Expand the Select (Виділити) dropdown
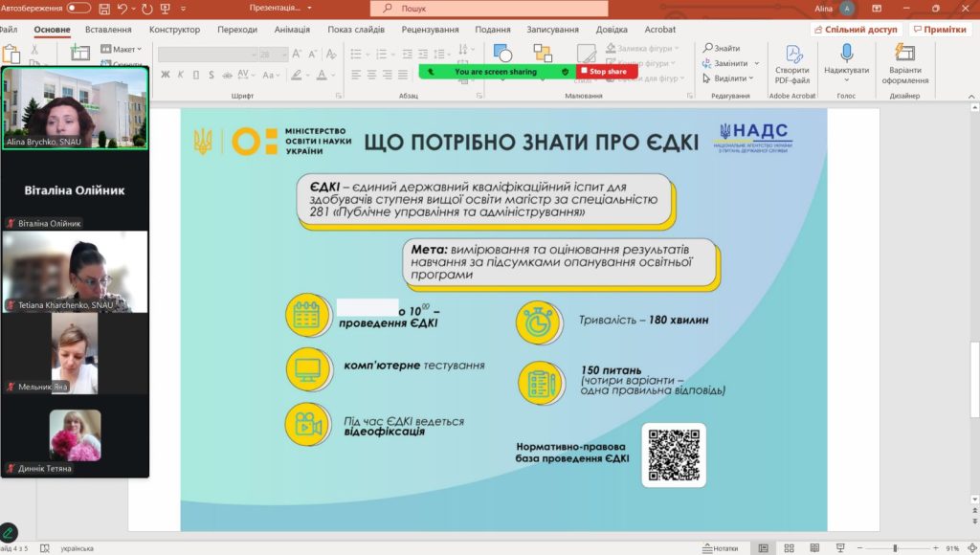 (732, 78)
